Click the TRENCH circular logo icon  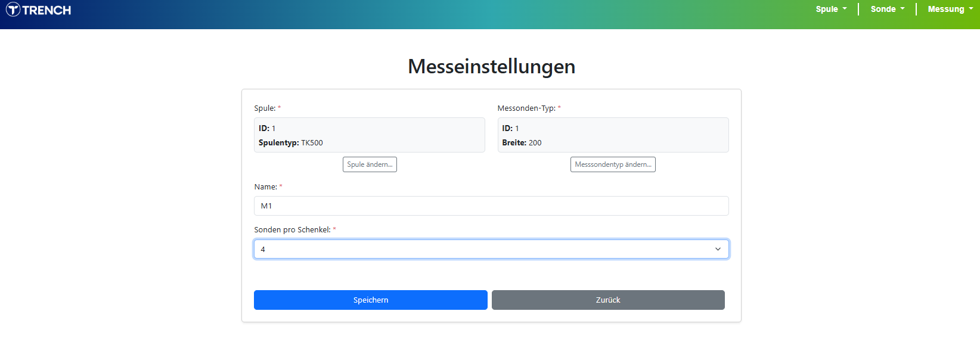pyautogui.click(x=13, y=10)
